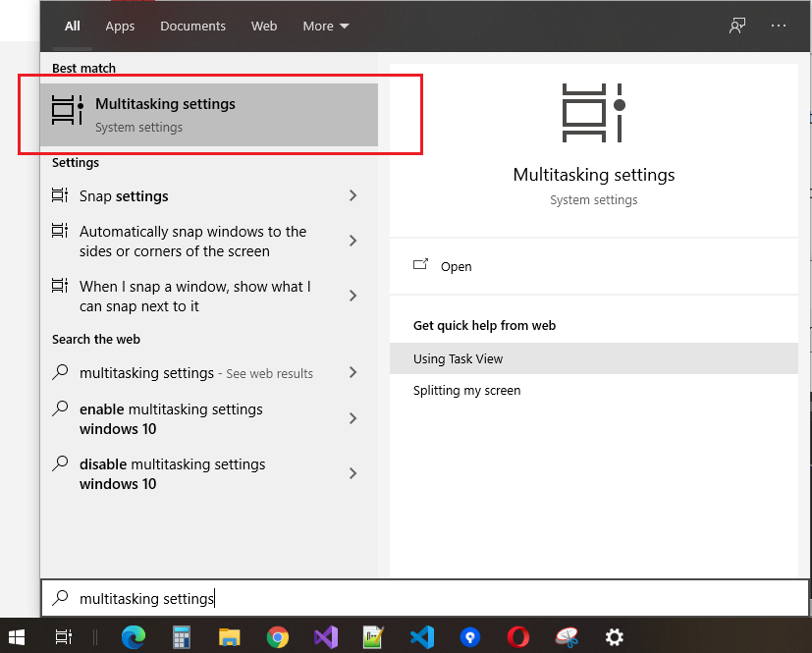Screen dimensions: 812x653
Task: Open the Start menu Windows logo
Action: coord(17,637)
